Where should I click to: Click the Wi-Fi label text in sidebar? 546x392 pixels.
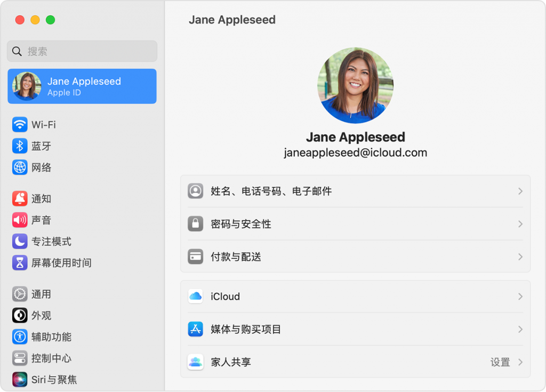click(44, 125)
